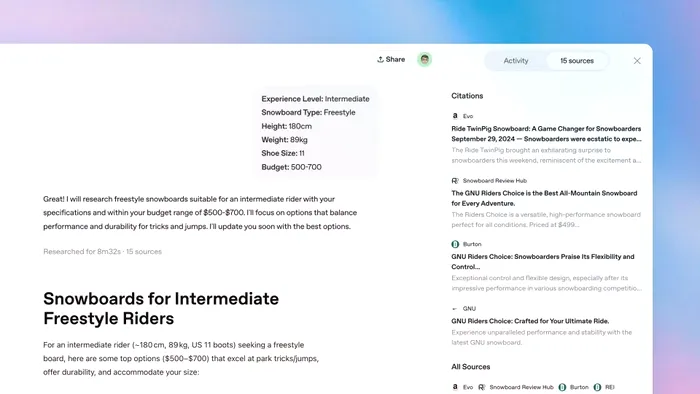Screen dimensions: 700x394
Task: Click the 'REI' source label under All Sources
Action: pos(610,387)
